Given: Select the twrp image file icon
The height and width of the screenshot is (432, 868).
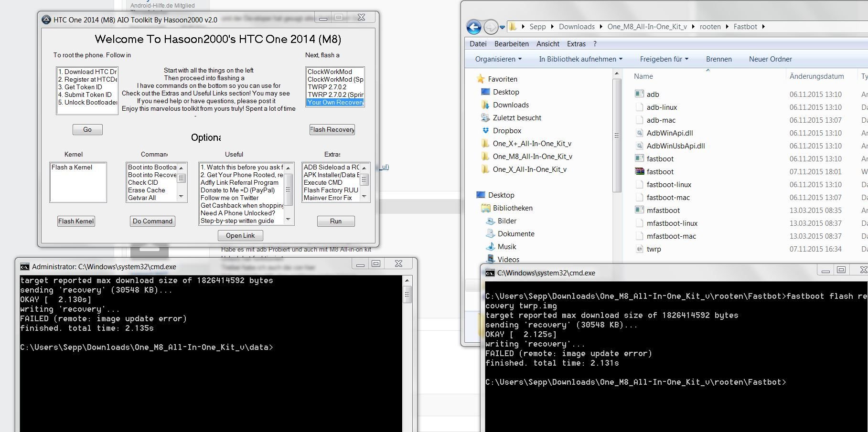Looking at the screenshot, I should [640, 249].
